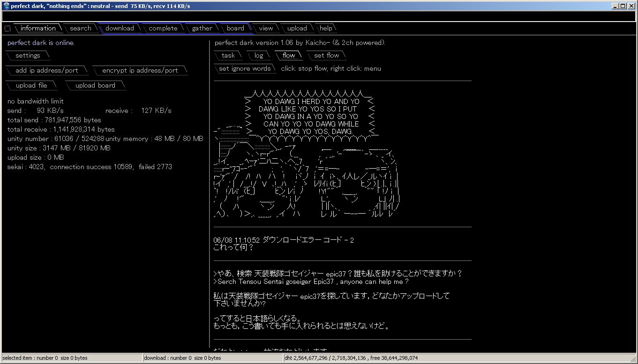This screenshot has height=364, width=638.
Task: Click unity memory 48 MB / 80 MB text
Action: (x=154, y=139)
